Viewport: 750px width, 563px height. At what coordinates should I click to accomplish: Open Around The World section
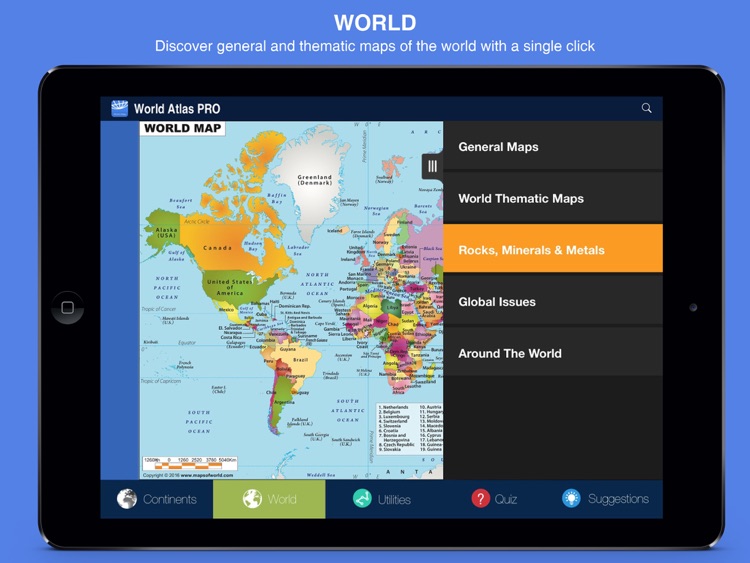pyautogui.click(x=553, y=353)
